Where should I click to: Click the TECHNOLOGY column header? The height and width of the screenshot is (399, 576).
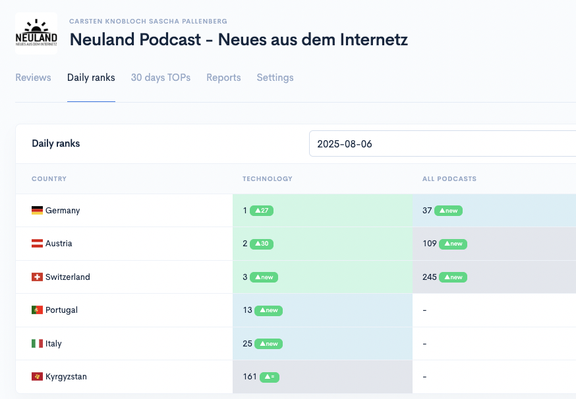[267, 179]
